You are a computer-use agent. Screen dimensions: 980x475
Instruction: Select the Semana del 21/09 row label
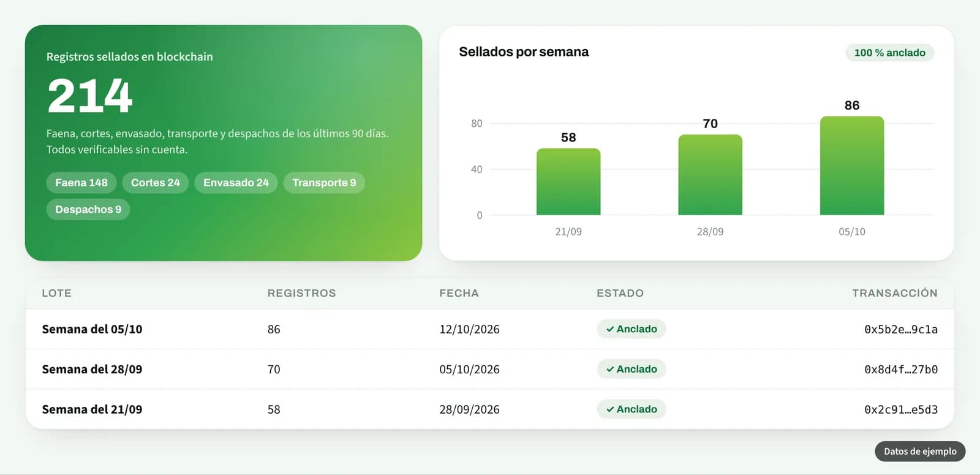[92, 409]
